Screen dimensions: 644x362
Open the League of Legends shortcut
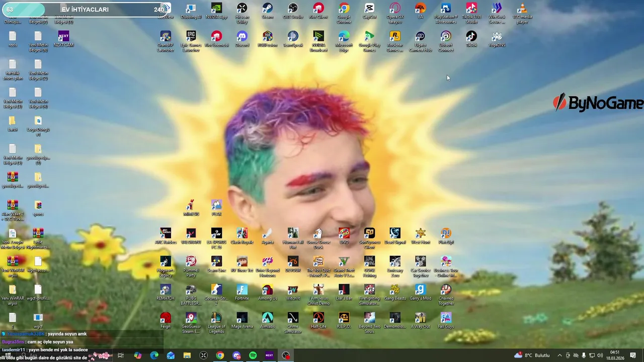click(216, 323)
